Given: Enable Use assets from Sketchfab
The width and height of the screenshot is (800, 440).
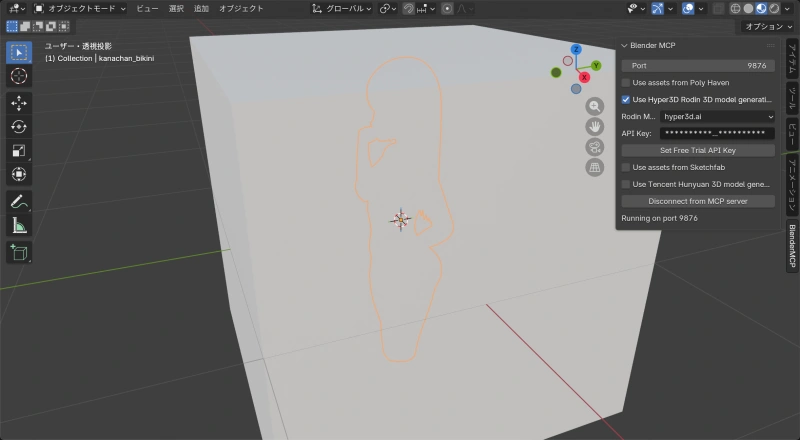Looking at the screenshot, I should pyautogui.click(x=626, y=167).
